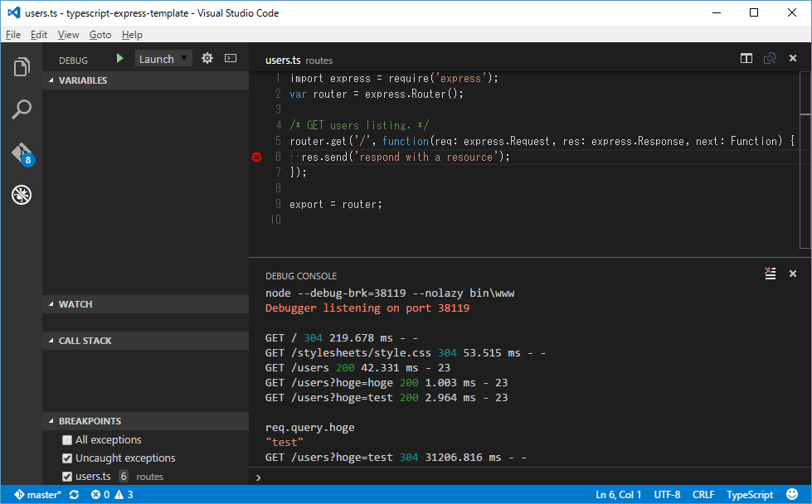
Task: Click line number 5 in the gutter
Action: click(x=278, y=141)
